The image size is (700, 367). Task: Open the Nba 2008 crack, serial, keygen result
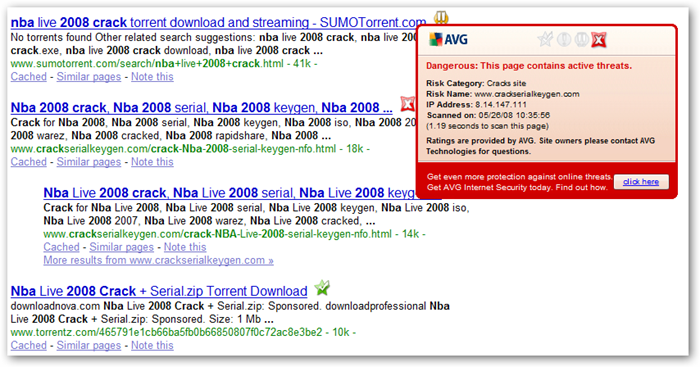coord(201,108)
